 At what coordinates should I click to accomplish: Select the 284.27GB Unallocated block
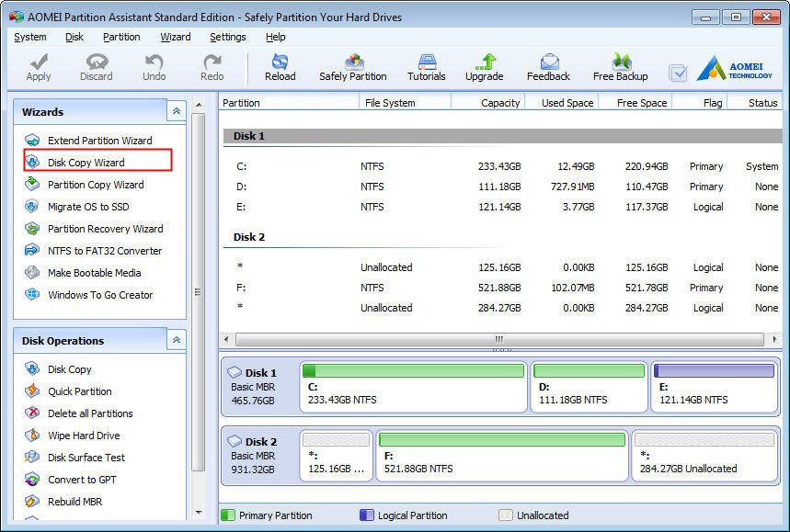click(x=704, y=456)
